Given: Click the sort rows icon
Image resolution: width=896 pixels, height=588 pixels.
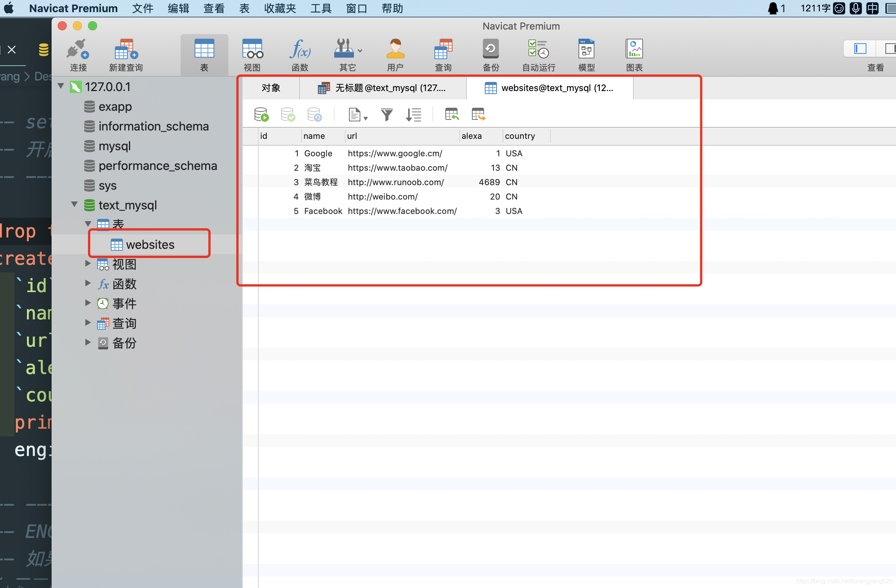Looking at the screenshot, I should 413,114.
